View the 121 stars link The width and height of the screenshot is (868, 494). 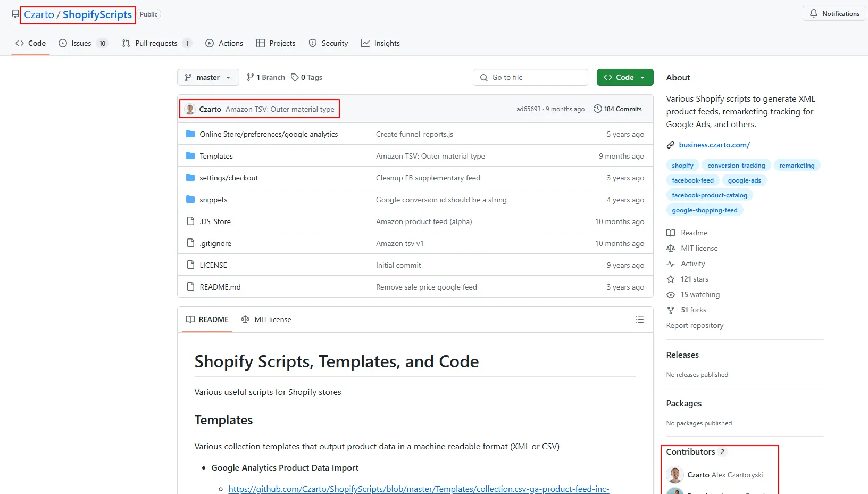point(688,279)
